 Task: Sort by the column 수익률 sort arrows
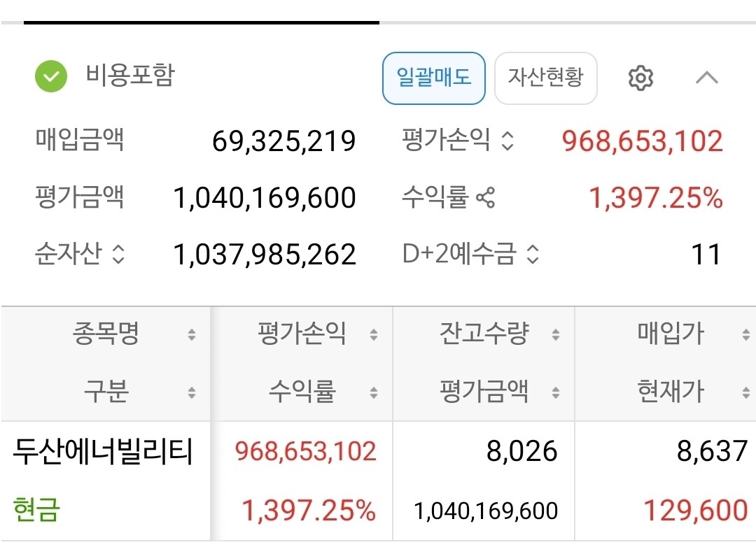pos(374,392)
